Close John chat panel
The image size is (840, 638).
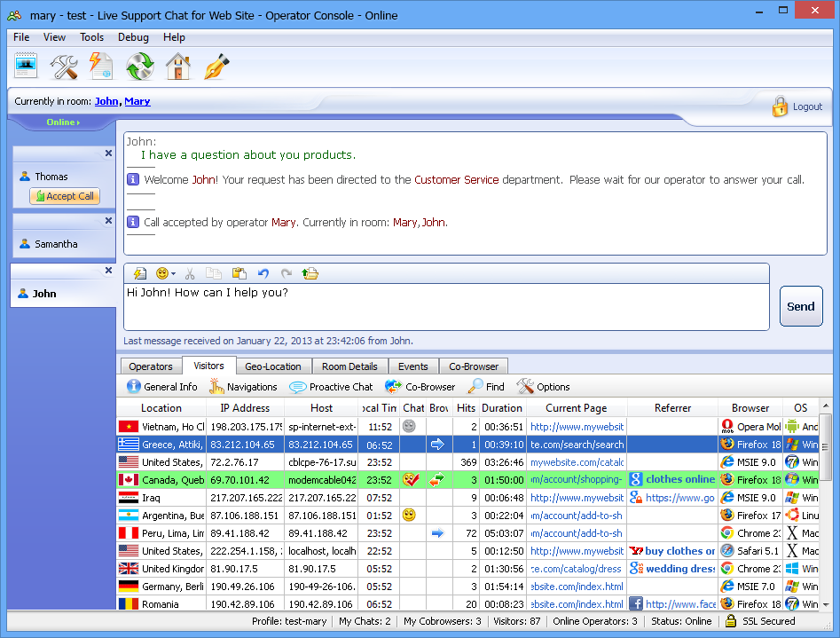click(108, 271)
